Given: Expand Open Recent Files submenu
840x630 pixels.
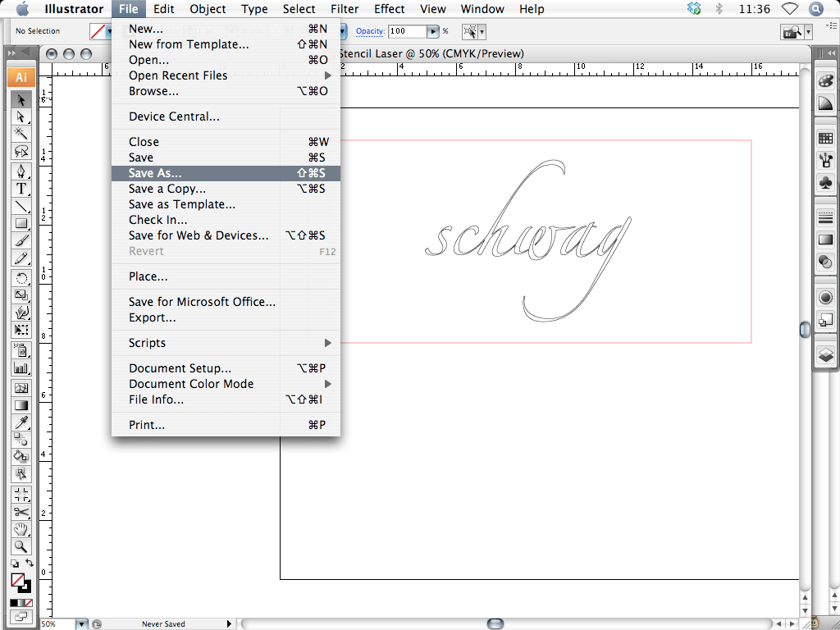Looking at the screenshot, I should (226, 75).
